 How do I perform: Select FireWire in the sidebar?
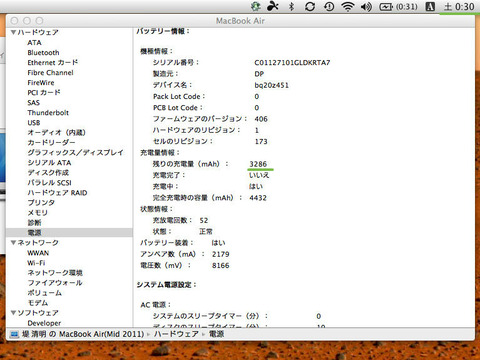tap(41, 83)
